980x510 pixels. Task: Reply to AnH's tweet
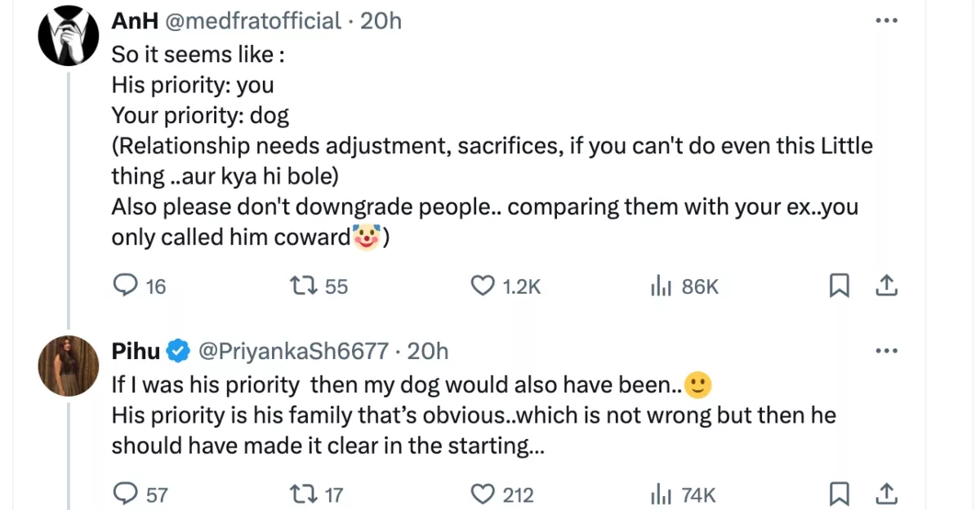pyautogui.click(x=125, y=286)
